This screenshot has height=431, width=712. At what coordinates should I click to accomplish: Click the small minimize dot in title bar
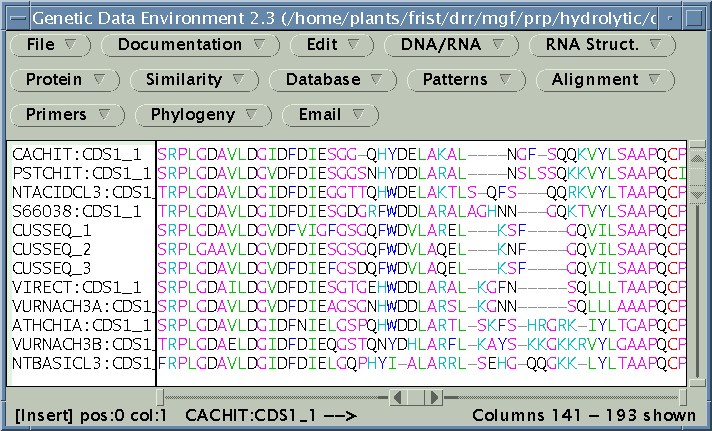[x=670, y=19]
